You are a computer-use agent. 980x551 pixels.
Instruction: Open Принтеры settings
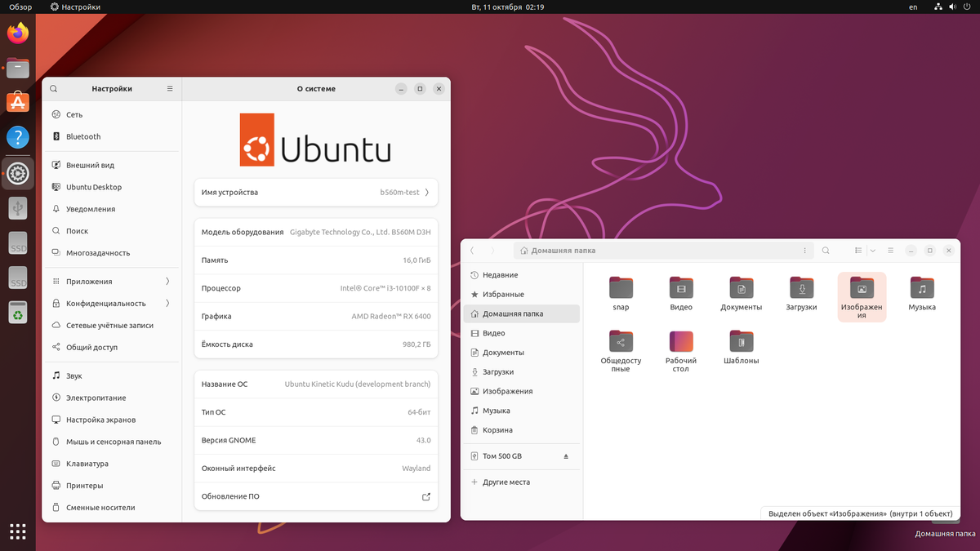click(112, 486)
